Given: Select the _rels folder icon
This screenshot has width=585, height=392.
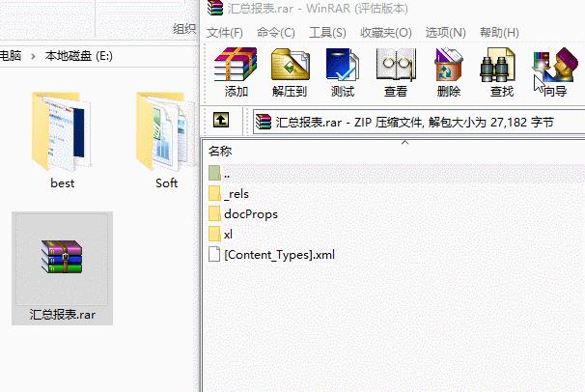Looking at the screenshot, I should click(214, 194).
